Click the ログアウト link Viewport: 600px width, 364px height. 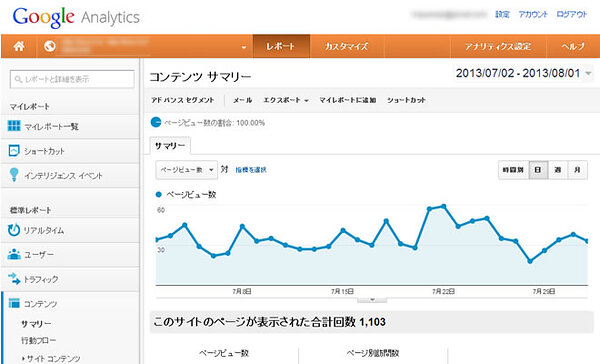pos(571,15)
